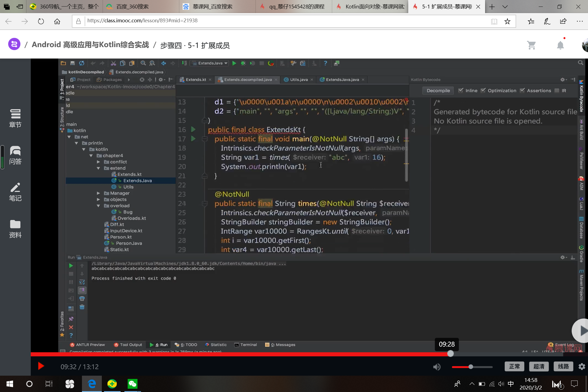The height and width of the screenshot is (392, 588).
Task: Select the 线路 line option
Action: point(563,366)
